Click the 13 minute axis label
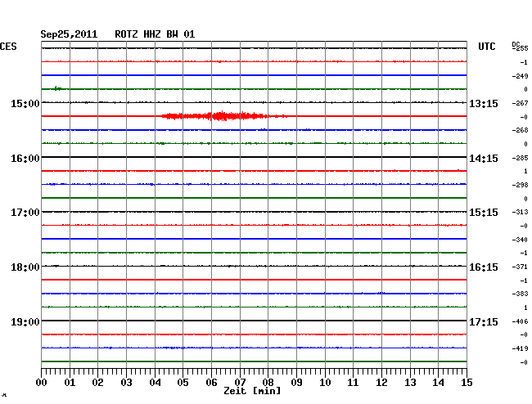Image resolution: width=532 pixels, height=404 pixels. coord(410,382)
